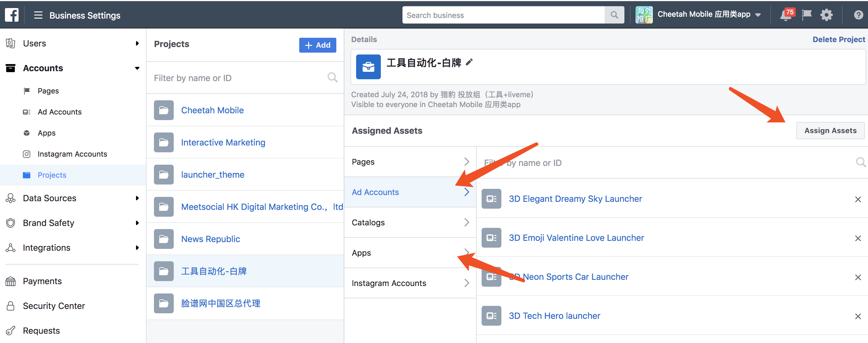The width and height of the screenshot is (868, 343).
Task: Click the Cheetah Mobile project folder icon
Action: (164, 110)
